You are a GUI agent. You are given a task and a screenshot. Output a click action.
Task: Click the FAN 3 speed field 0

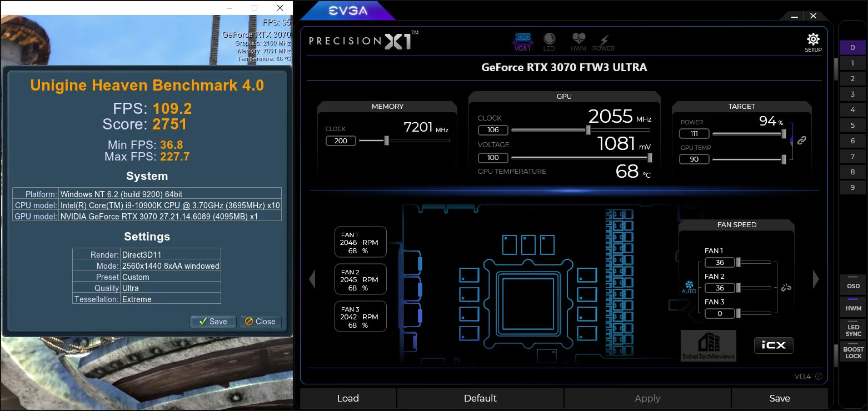click(x=720, y=313)
